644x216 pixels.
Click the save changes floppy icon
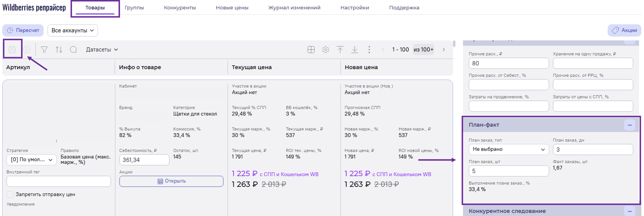12,49
